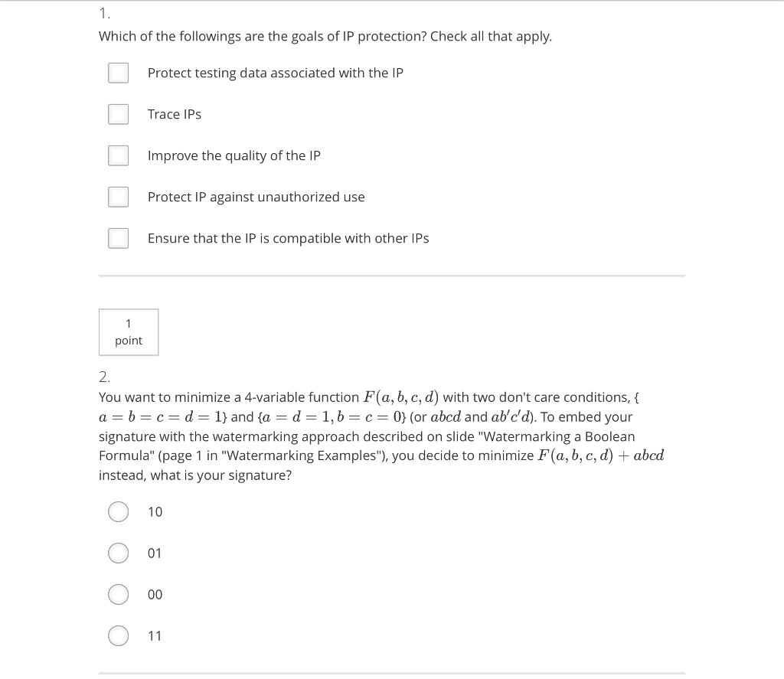Select the '10' answer option
Screen dimensions: 784x679
click(119, 511)
